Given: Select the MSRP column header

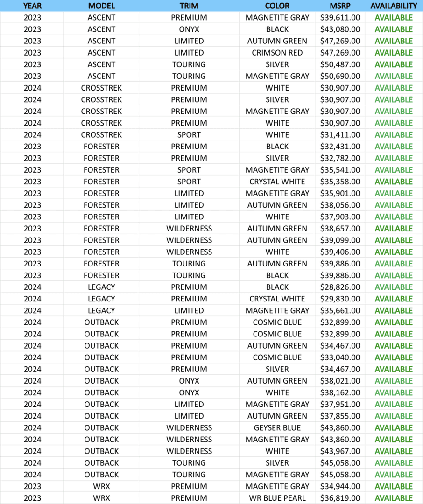Looking at the screenshot, I should point(340,6).
